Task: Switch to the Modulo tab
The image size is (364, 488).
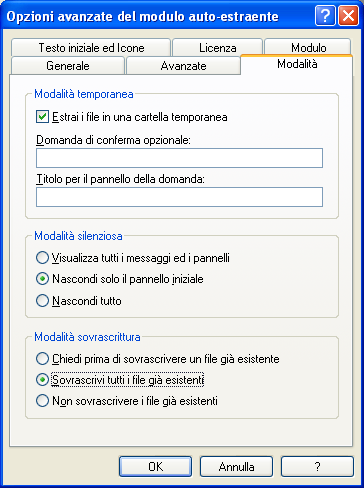Action: (x=308, y=48)
